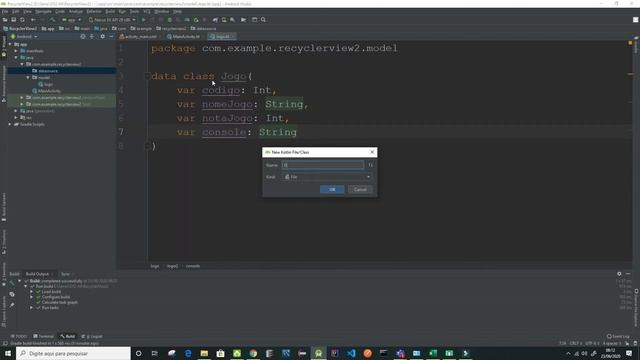Open the Windows Start menu
Screen dimensions: 640x360
pyautogui.click(x=8, y=353)
